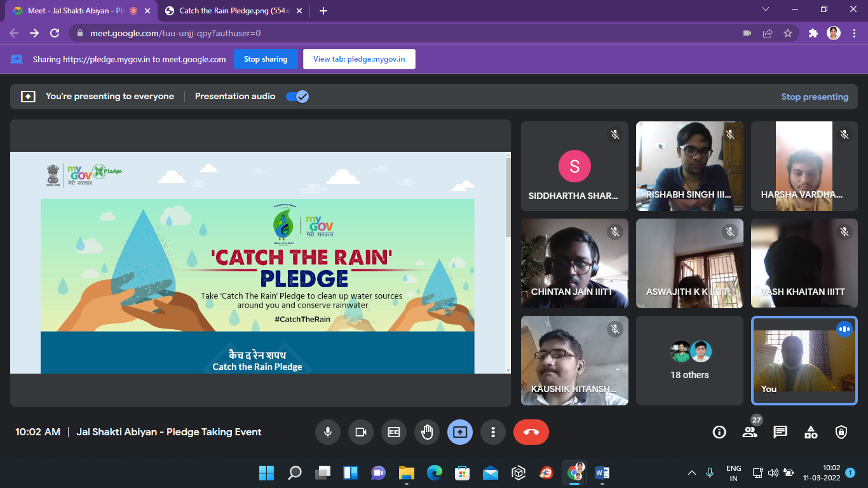Open the 18 others tile
This screenshot has width=868, height=488.
click(689, 361)
